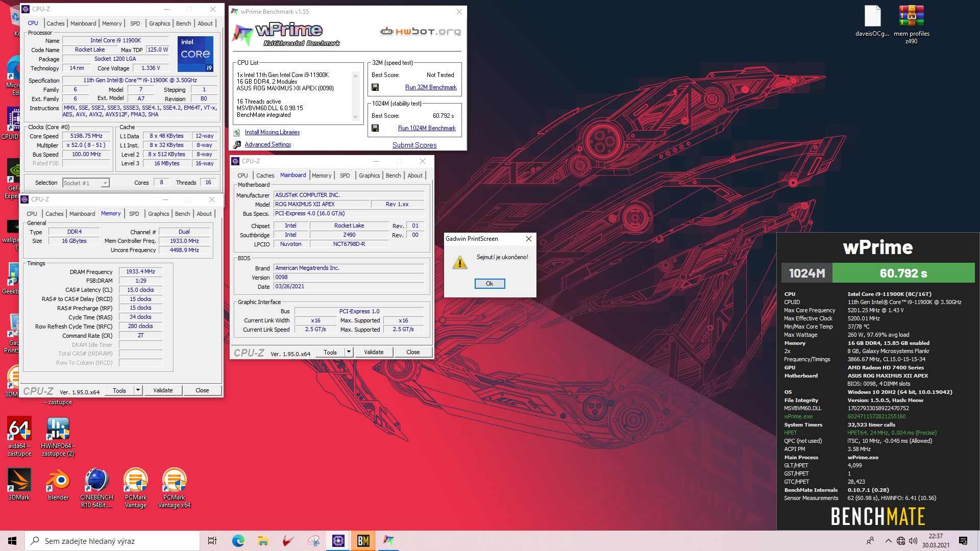Image resolution: width=980 pixels, height=551 pixels.
Task: Click Close button in CPU-Z Memory window
Action: [202, 390]
